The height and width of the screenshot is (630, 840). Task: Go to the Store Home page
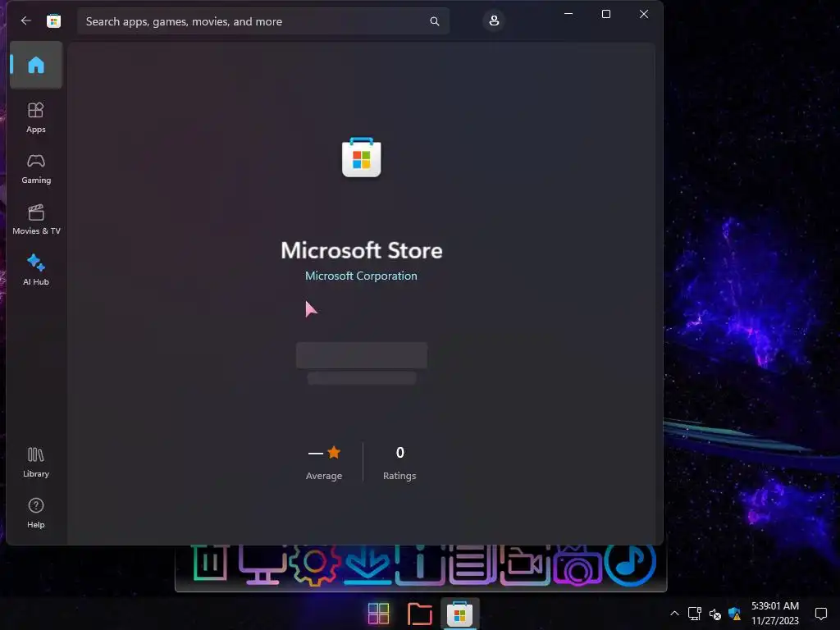tap(36, 65)
